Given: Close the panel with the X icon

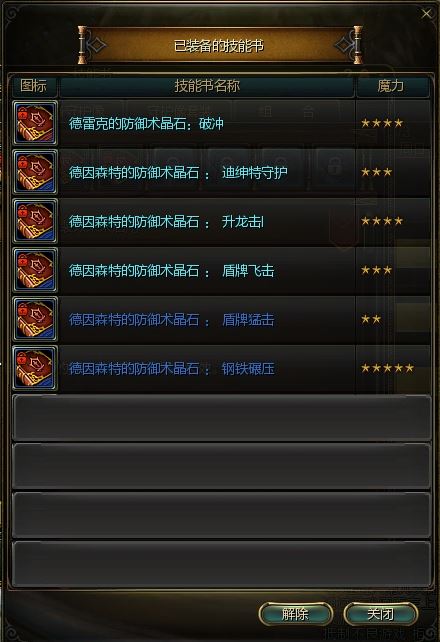Looking at the screenshot, I should pos(426,14).
